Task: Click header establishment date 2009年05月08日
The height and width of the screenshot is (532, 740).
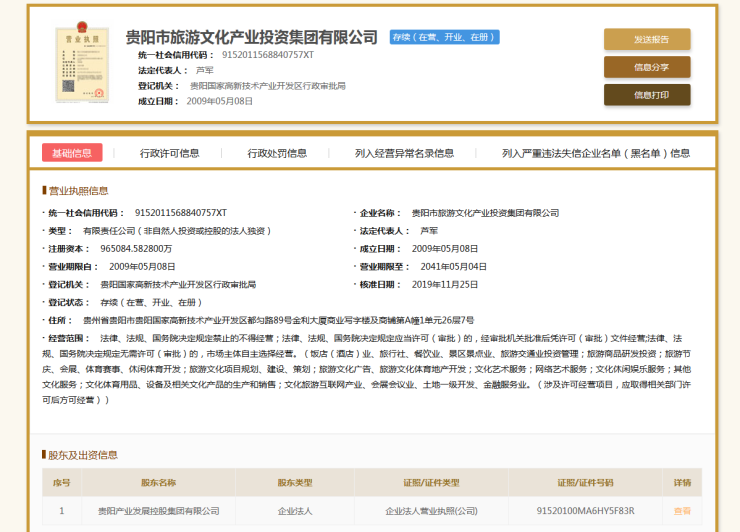Action: [x=219, y=101]
